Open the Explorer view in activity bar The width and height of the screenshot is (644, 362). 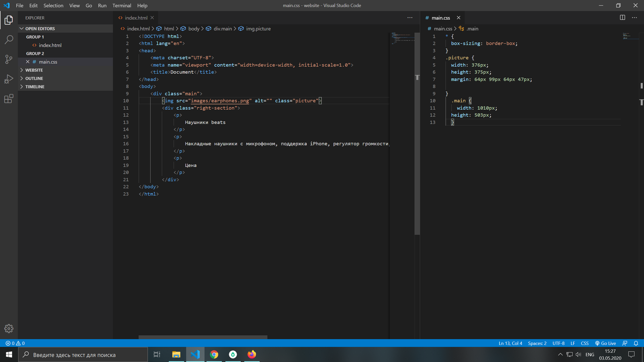(9, 20)
